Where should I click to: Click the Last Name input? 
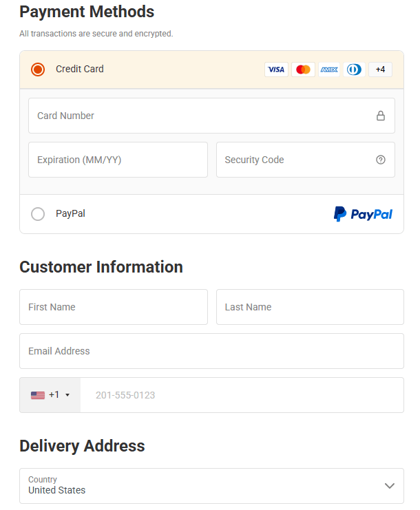(310, 307)
